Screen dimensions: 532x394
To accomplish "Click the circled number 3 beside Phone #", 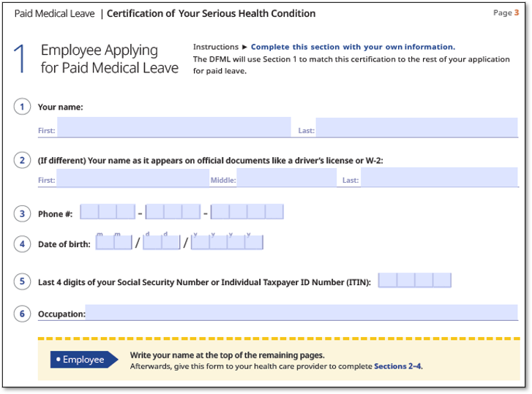I will pyautogui.click(x=22, y=213).
